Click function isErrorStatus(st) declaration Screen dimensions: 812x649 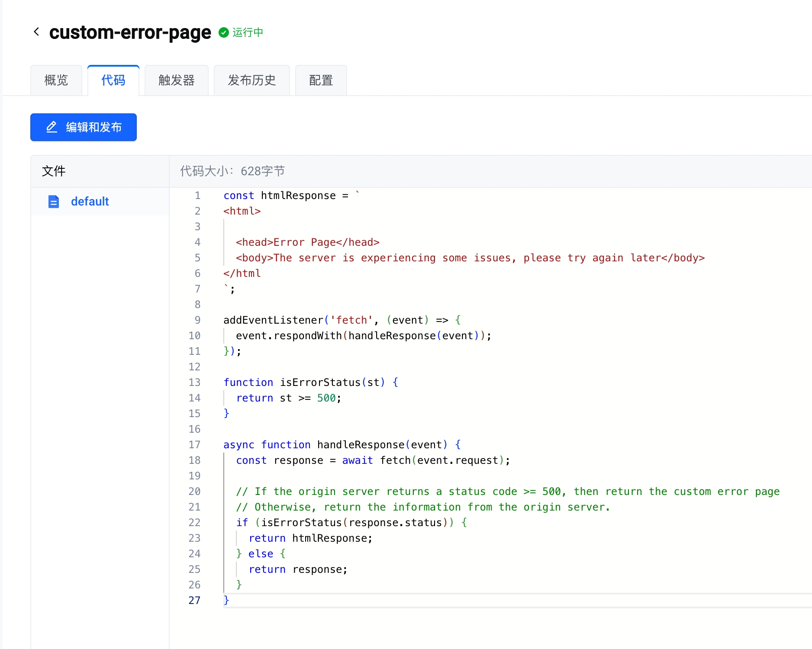click(311, 382)
